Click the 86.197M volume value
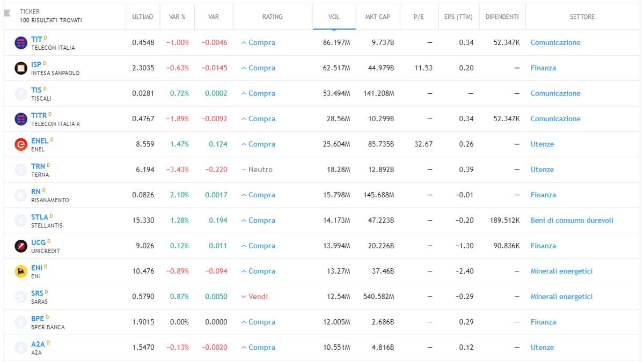644x362 pixels. click(336, 43)
